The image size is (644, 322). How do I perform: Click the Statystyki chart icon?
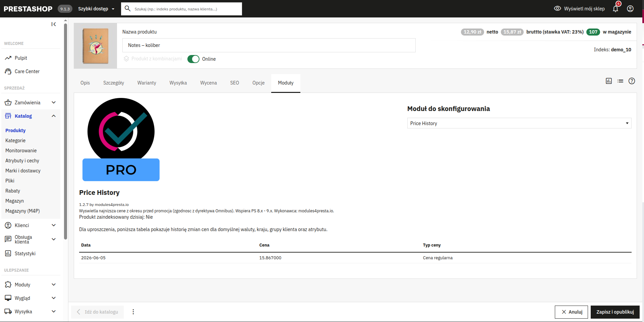8,254
